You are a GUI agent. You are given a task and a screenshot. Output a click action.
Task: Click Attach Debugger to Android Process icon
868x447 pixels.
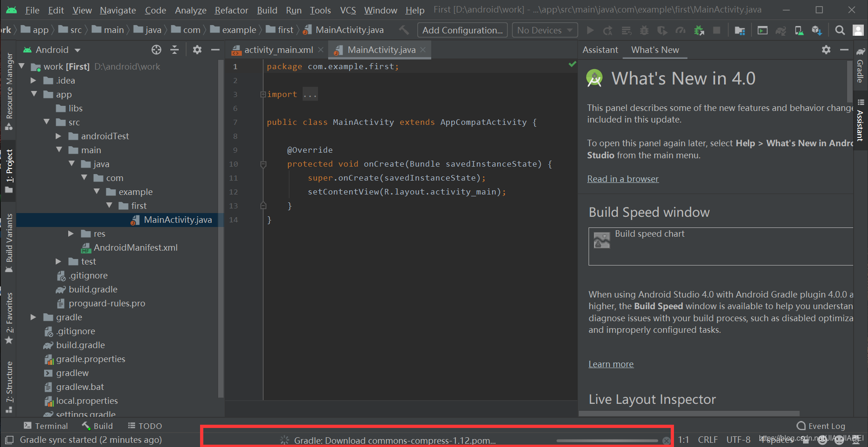(699, 30)
